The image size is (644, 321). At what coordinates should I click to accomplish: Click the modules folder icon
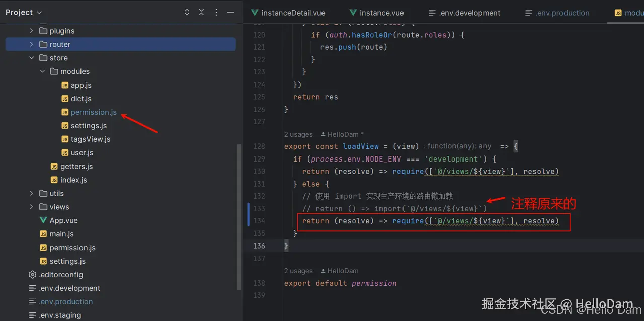point(54,71)
